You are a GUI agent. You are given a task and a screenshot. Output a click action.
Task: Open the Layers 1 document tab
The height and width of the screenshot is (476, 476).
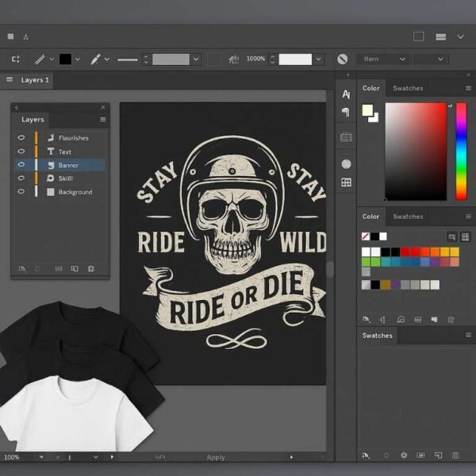[x=35, y=80]
